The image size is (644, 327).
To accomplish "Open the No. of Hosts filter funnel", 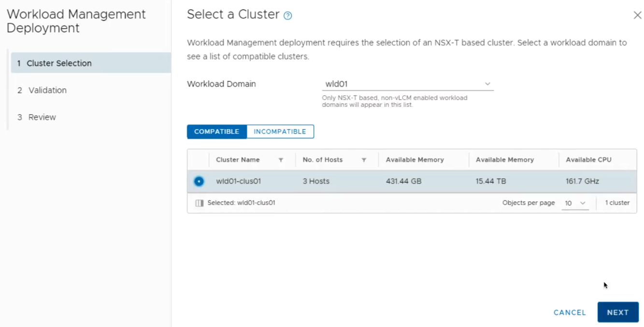I will pos(364,160).
